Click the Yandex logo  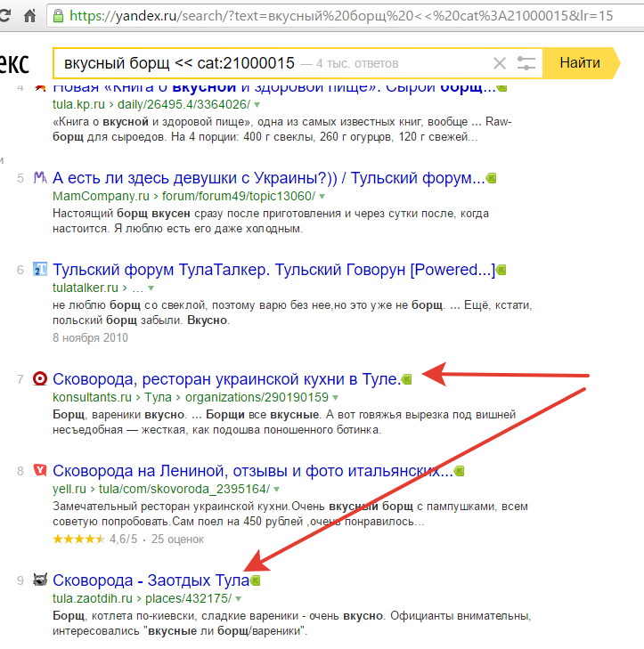coord(14,63)
